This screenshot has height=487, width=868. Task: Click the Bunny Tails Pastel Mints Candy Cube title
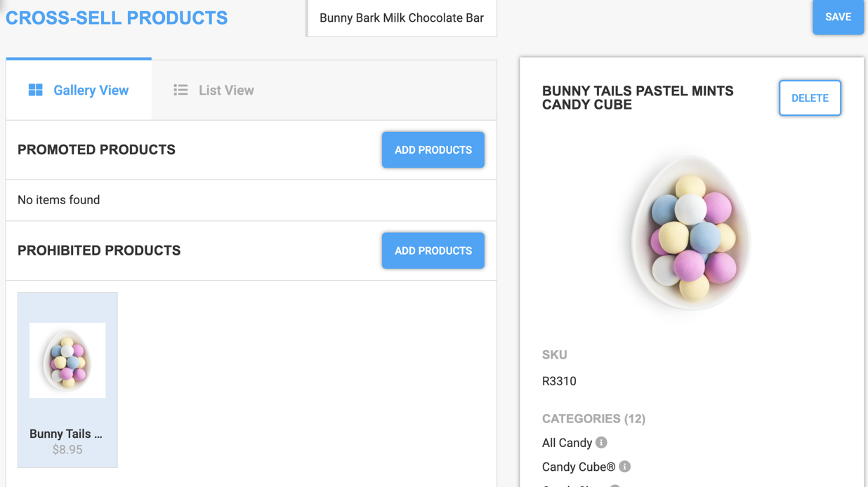click(x=638, y=98)
